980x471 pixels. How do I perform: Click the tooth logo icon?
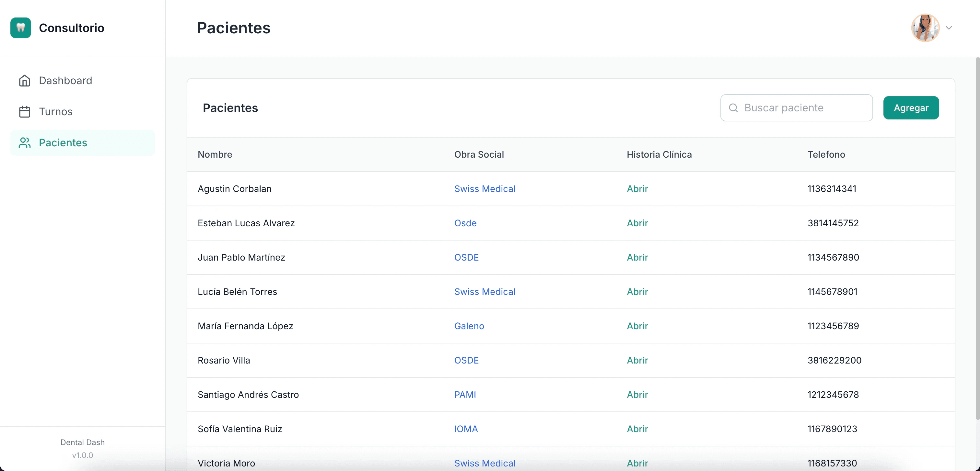[20, 28]
